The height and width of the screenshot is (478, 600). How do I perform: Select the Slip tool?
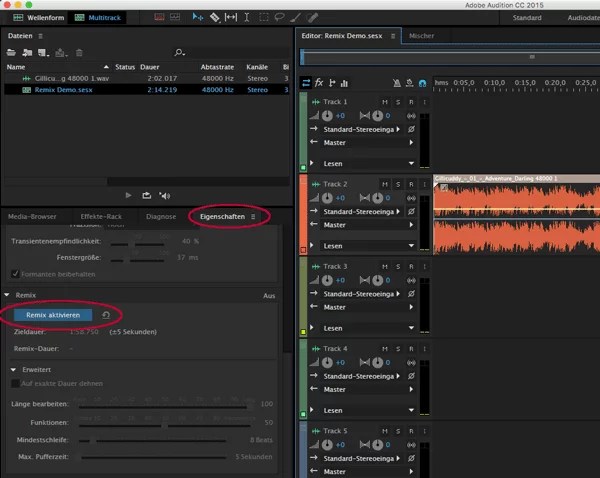pos(231,17)
